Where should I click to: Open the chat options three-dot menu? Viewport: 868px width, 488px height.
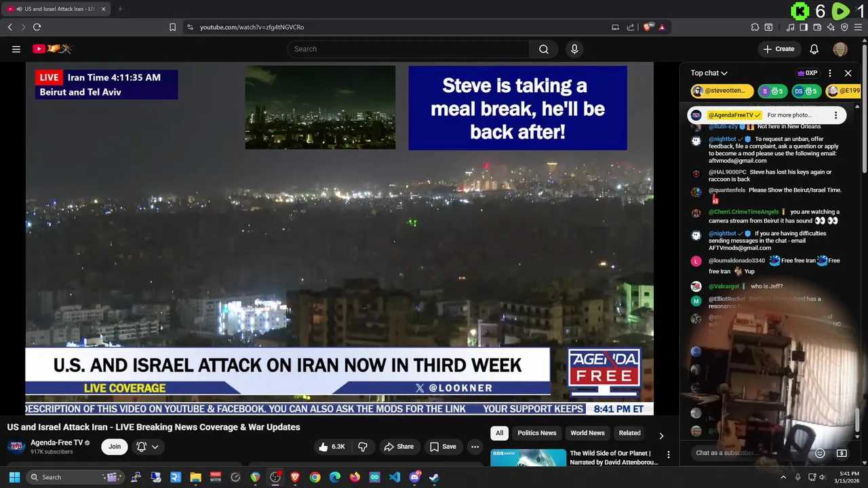point(829,73)
